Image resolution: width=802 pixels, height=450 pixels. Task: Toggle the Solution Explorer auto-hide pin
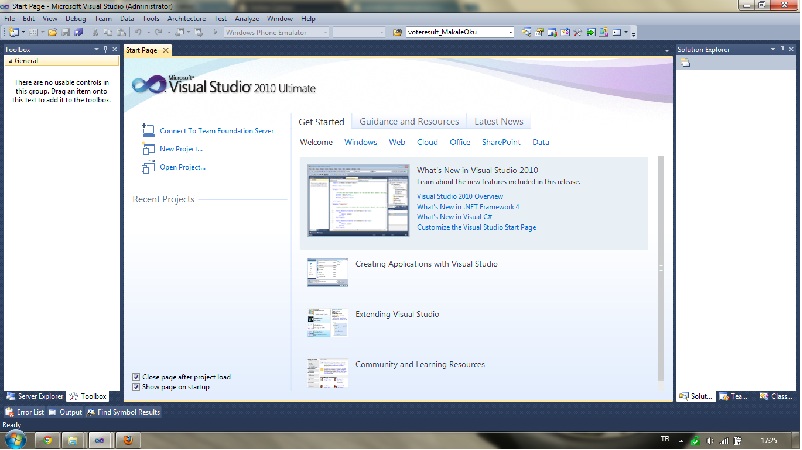[x=783, y=49]
